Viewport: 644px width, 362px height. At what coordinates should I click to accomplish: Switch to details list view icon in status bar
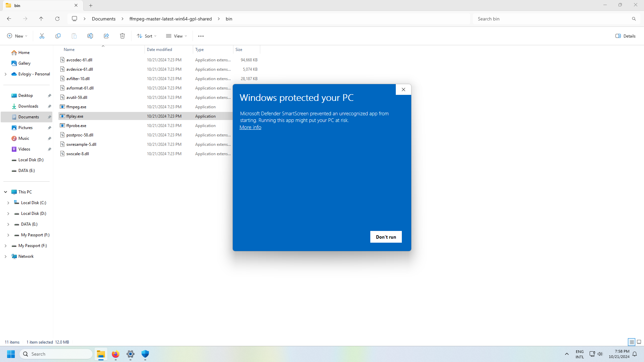tap(632, 342)
